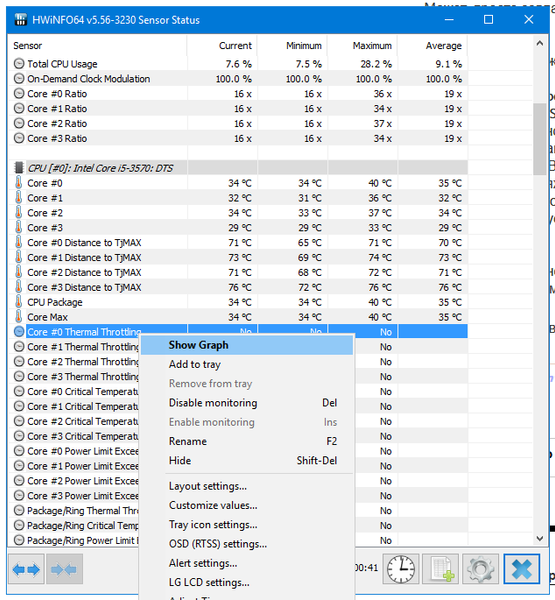Click thermometer icon beside Core #3
Screen dimensions: 555x600
(18, 228)
